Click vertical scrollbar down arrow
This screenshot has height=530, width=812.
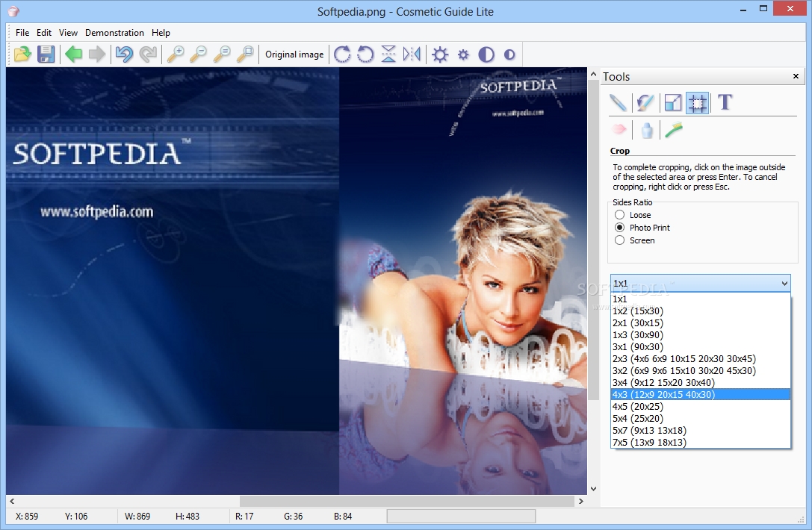(593, 489)
